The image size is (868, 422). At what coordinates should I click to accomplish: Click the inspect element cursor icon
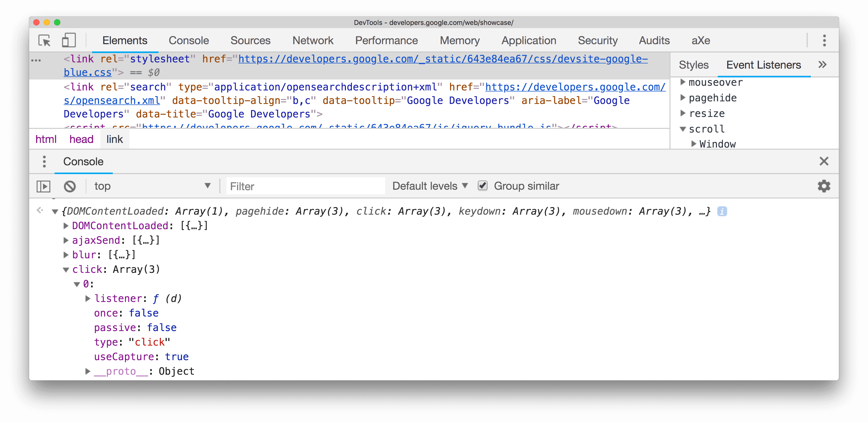click(x=44, y=40)
